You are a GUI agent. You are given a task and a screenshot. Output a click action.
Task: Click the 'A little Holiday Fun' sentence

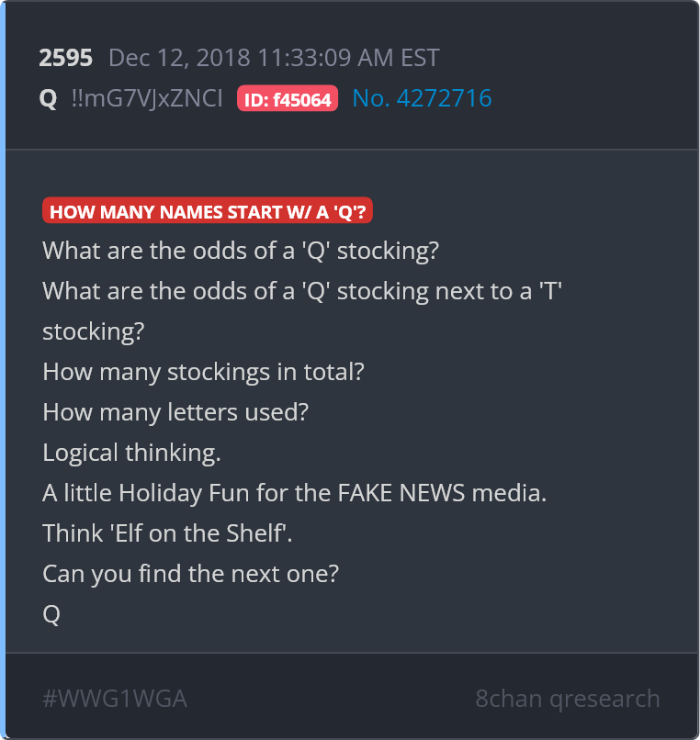[x=294, y=493]
